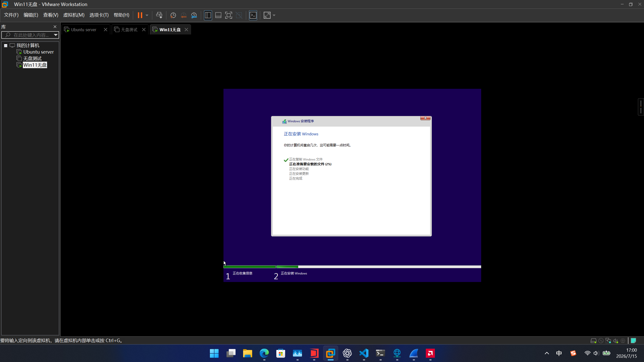Send Ctrl+Alt+Del to the virtual machine

tap(159, 15)
